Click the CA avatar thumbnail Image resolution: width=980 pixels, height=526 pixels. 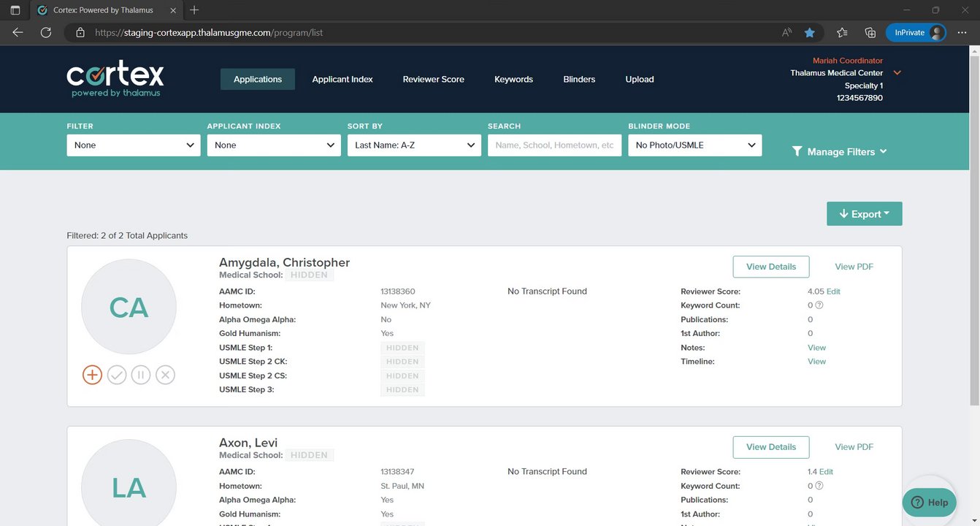coord(129,307)
